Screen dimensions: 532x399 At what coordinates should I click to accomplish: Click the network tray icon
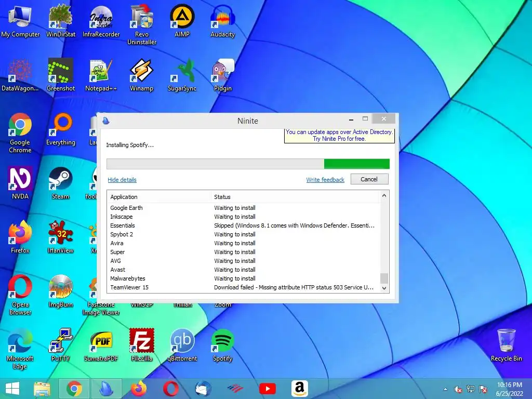(x=471, y=389)
